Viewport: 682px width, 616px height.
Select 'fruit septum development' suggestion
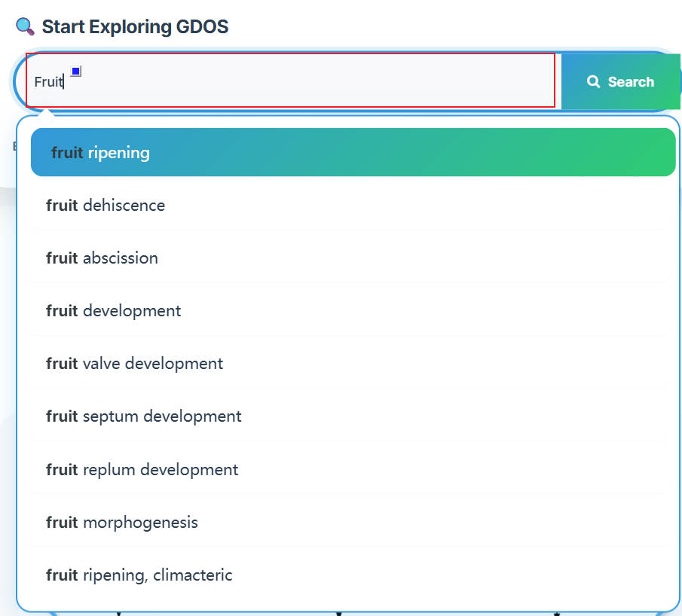pos(353,416)
